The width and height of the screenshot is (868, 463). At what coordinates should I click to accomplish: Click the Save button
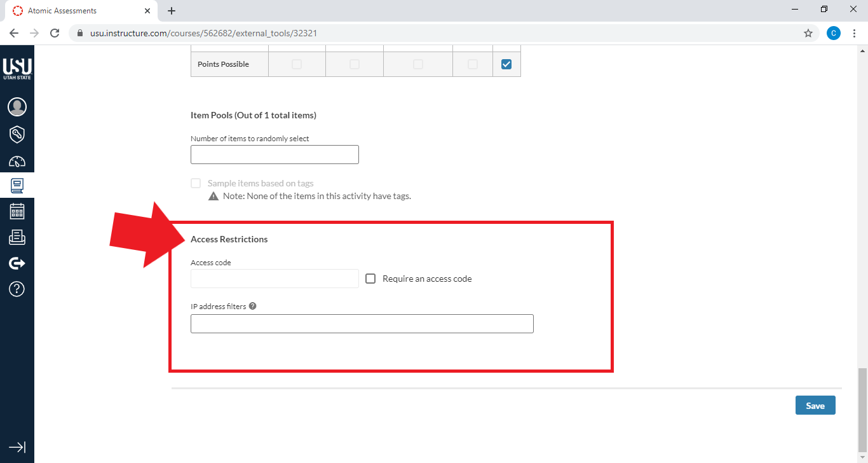815,406
